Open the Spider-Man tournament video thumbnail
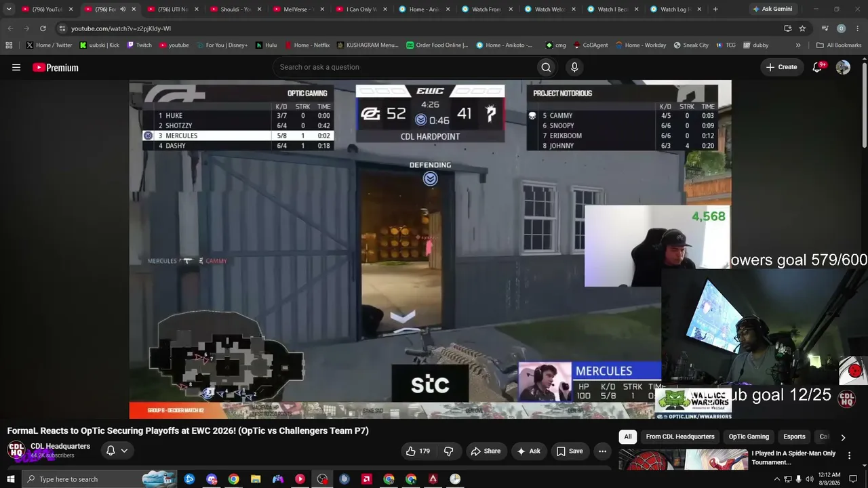Screen dimensions: 868x488 point(682,460)
